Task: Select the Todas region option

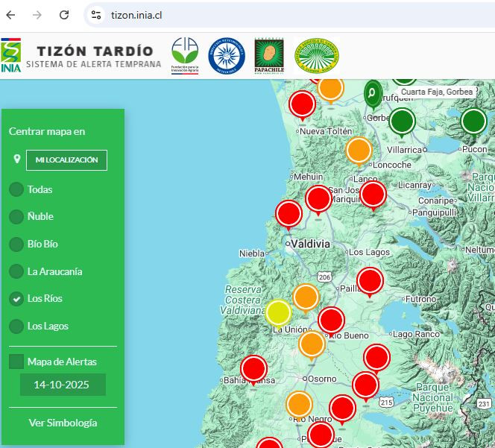Action: [x=16, y=189]
